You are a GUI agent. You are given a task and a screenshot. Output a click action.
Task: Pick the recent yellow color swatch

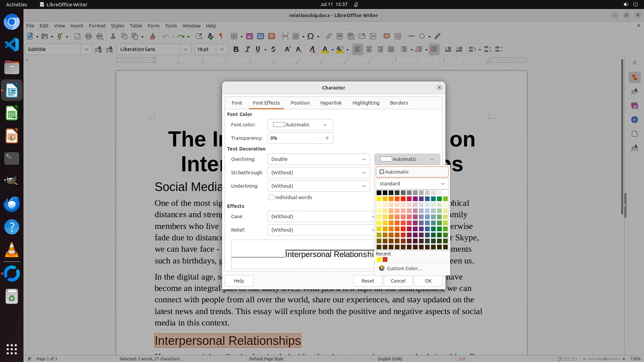click(379, 259)
